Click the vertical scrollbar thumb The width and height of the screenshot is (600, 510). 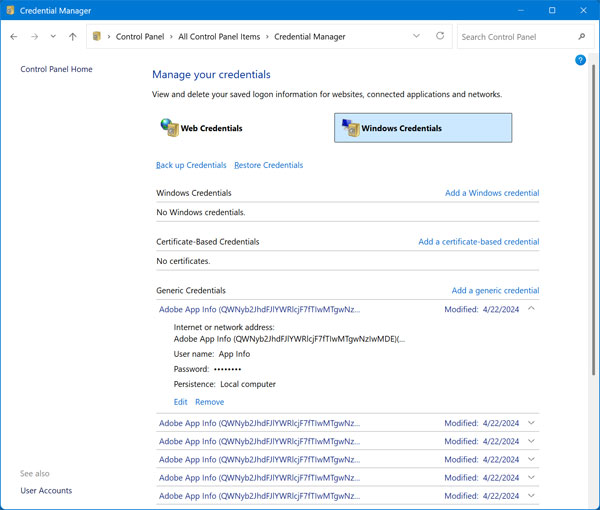593,220
